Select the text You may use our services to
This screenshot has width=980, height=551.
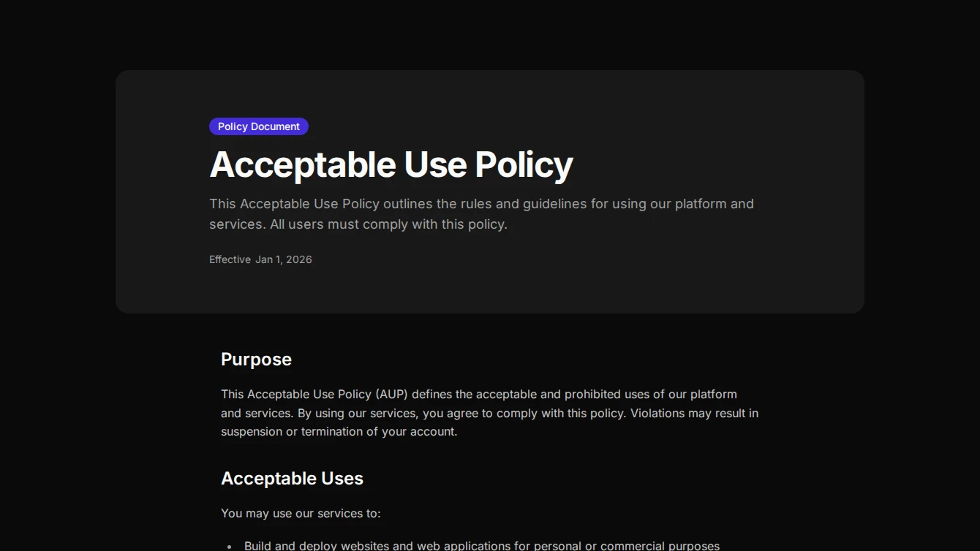pyautogui.click(x=300, y=513)
